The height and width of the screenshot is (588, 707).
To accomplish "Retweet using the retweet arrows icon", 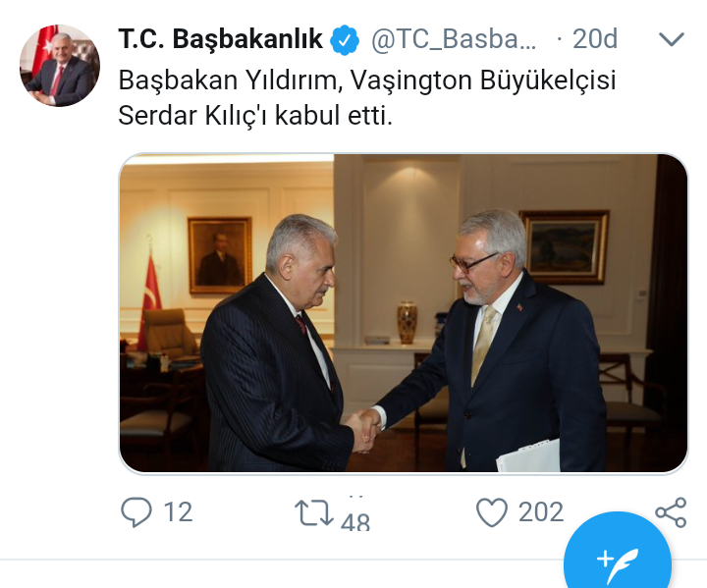I will (314, 512).
